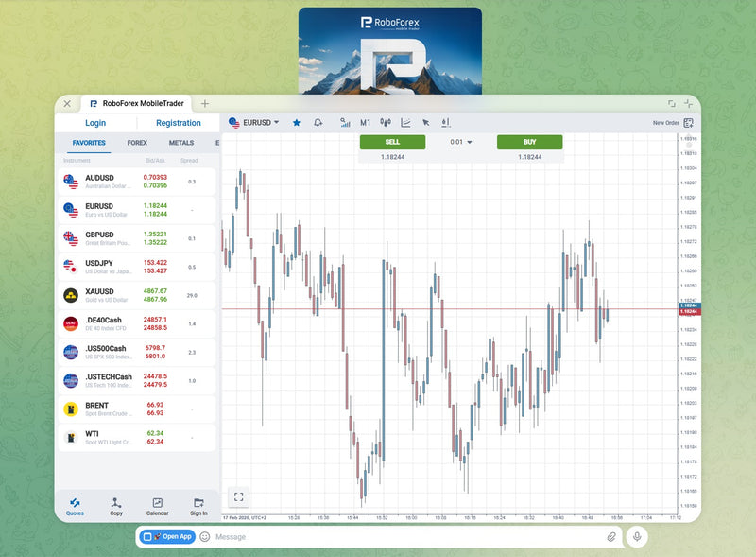Screen dimensions: 756x557
Task: Click the green BUY button
Action: point(529,142)
